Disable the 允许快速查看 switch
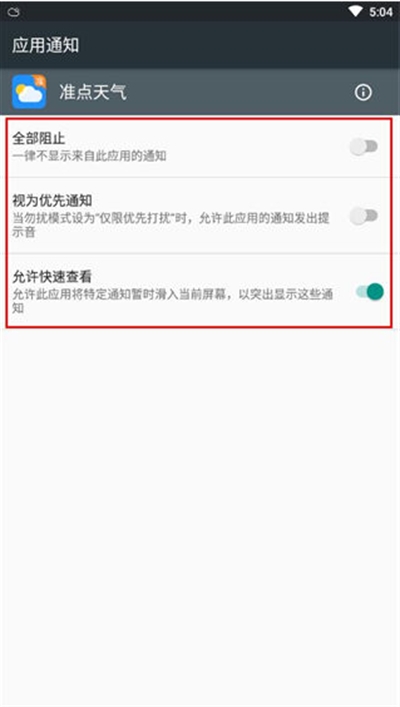The image size is (400, 707). pos(369,292)
